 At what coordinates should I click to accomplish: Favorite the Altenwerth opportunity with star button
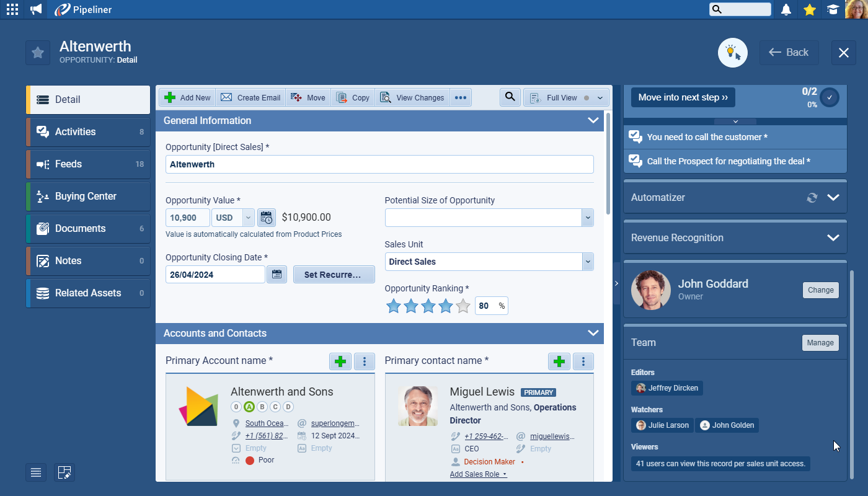click(x=38, y=53)
